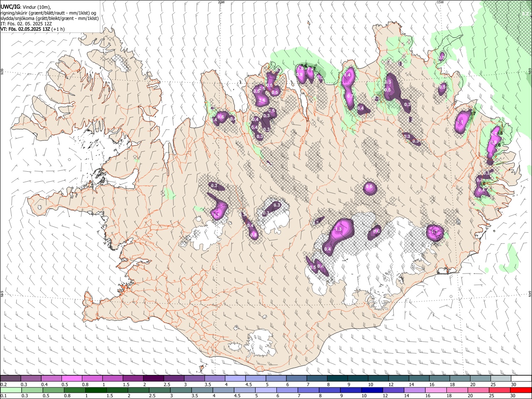This screenshot has width=532, height=399.
Task: Click bright pink top legend swatch 0.5 to 0.8
Action: tap(71, 378)
